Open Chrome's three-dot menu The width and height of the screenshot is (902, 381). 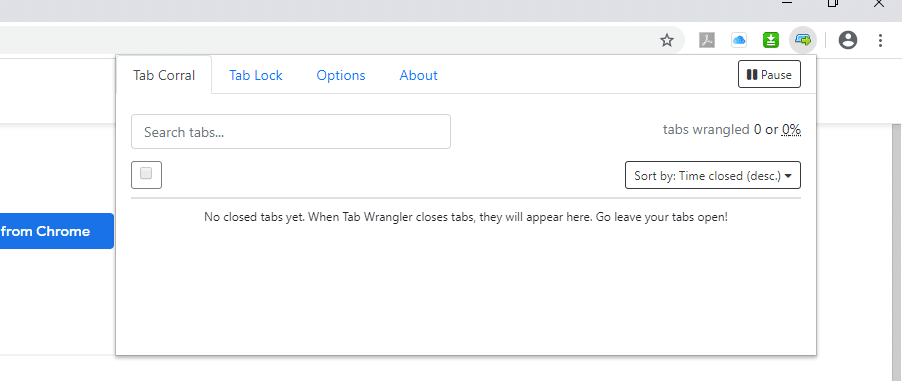pos(880,40)
